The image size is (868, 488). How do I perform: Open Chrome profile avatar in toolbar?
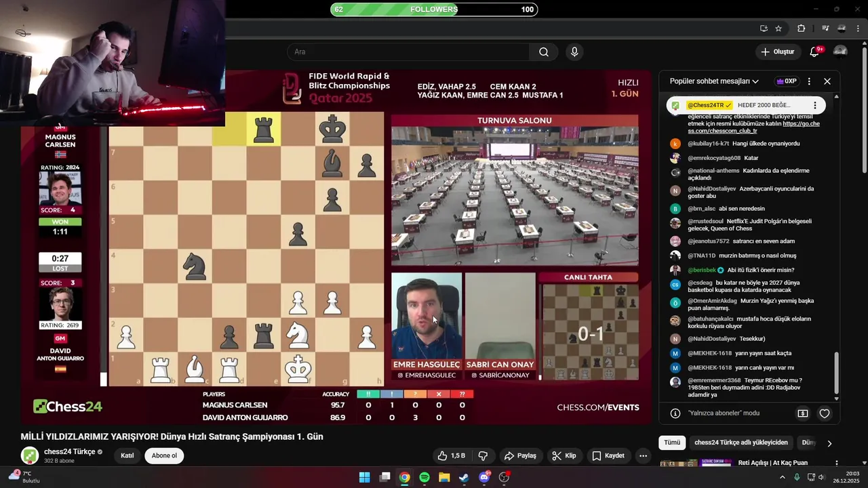click(x=842, y=28)
